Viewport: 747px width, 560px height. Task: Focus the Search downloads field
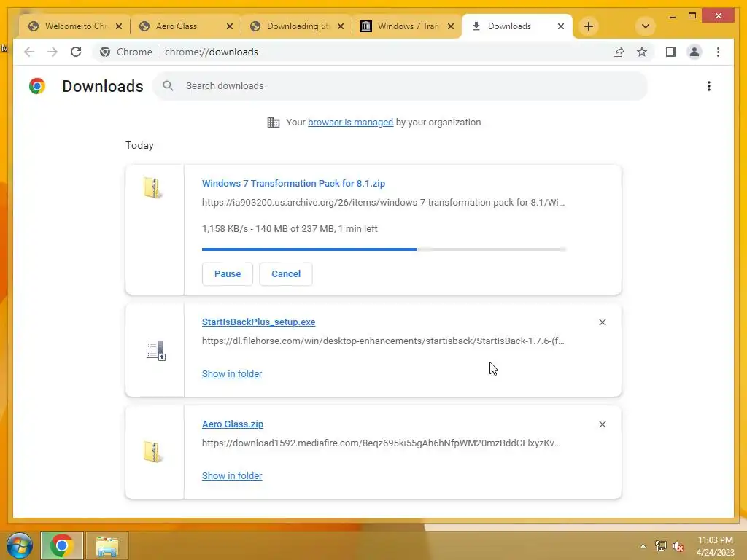[x=400, y=86]
